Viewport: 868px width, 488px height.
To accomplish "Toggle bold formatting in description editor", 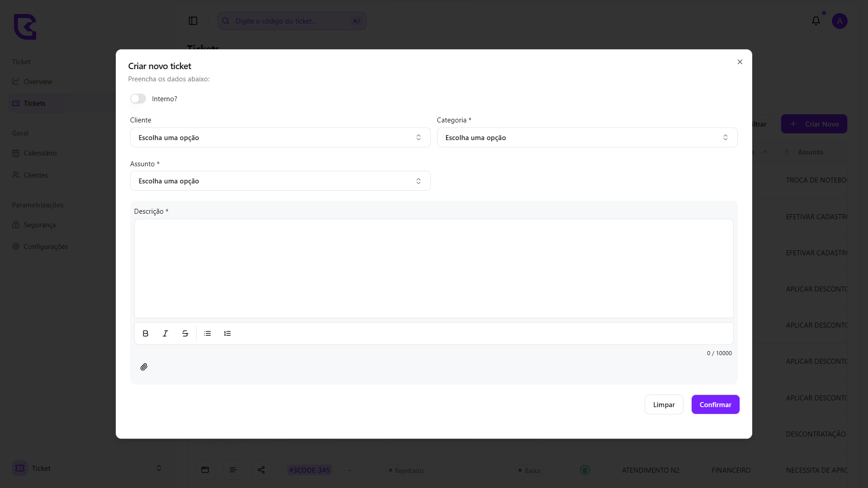I will click(x=145, y=333).
